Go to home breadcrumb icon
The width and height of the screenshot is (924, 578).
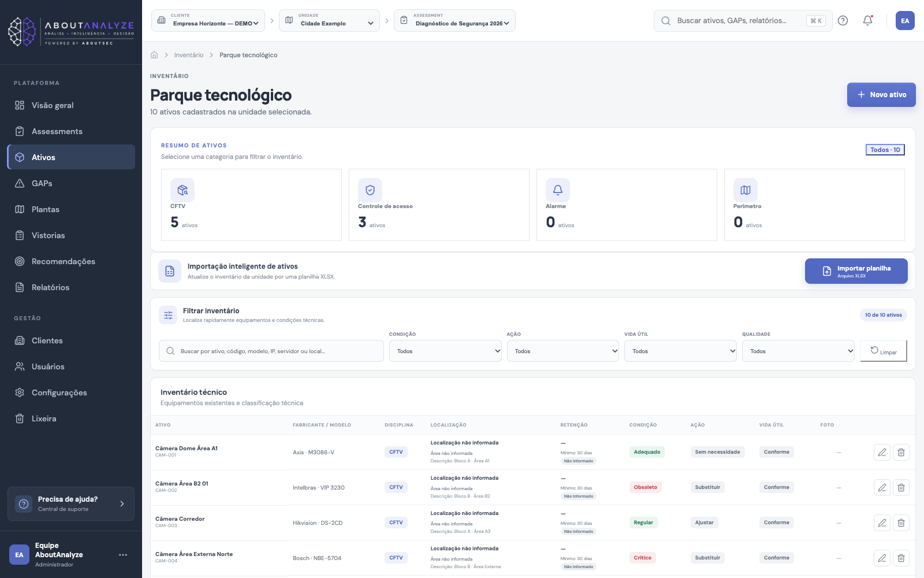(x=154, y=55)
